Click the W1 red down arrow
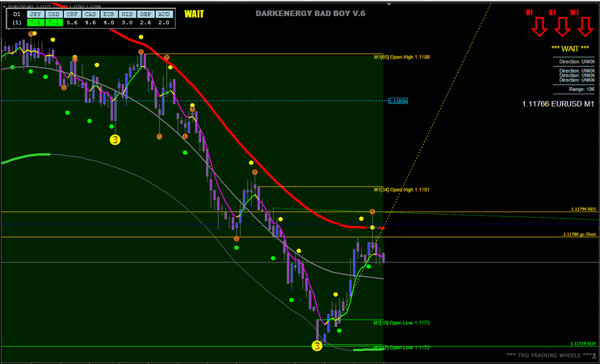 585,27
